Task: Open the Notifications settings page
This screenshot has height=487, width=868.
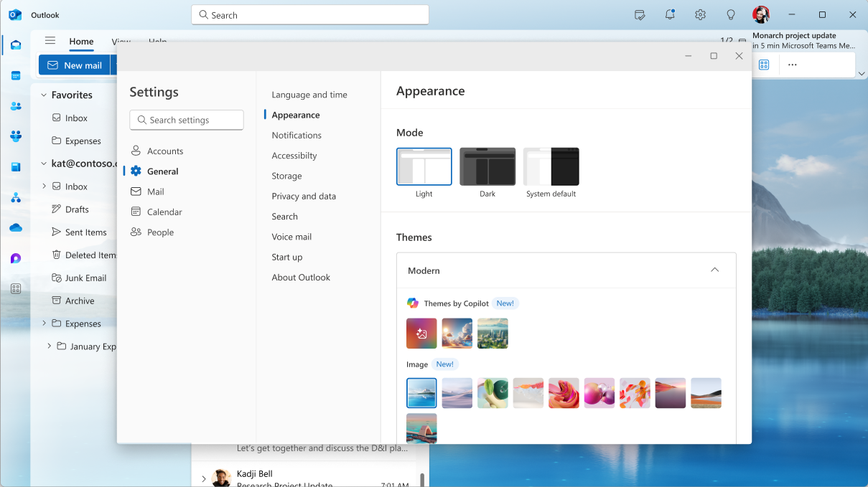Action: tap(296, 135)
